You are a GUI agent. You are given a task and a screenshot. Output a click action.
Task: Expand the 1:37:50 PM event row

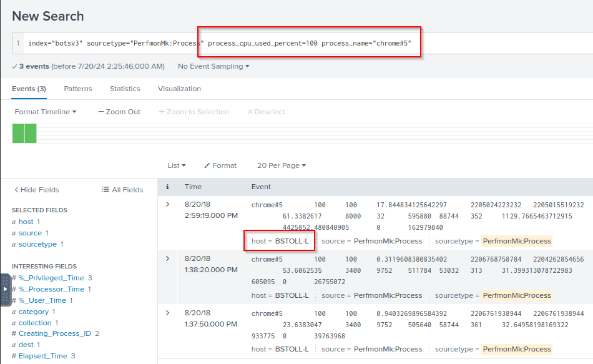pos(167,312)
